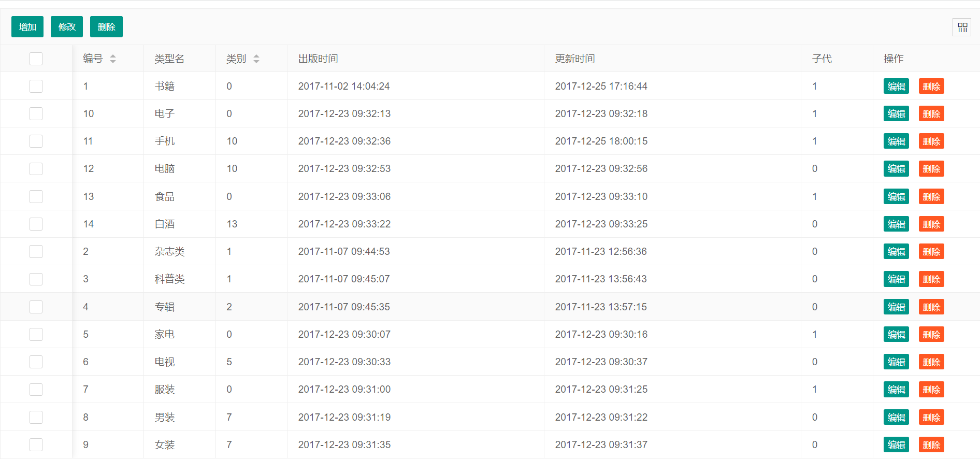Edit the 专辑 row

[x=896, y=307]
